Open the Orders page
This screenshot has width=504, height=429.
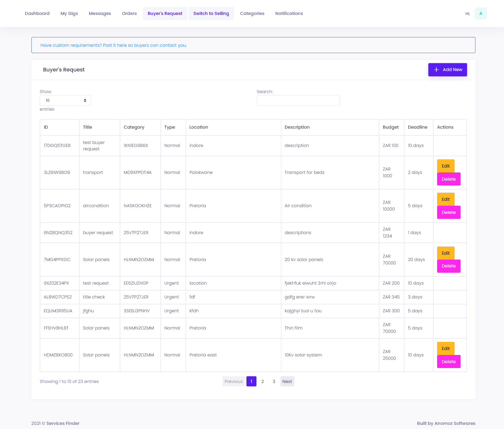click(129, 13)
